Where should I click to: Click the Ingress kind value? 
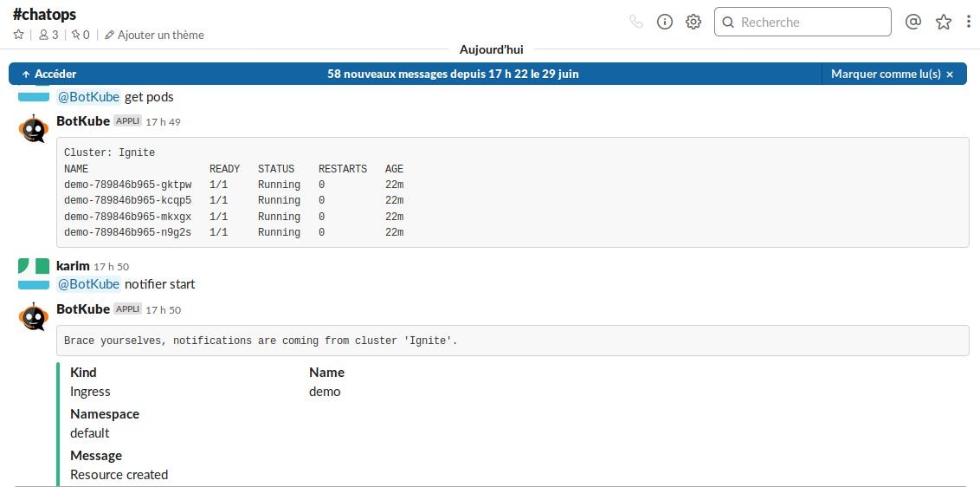(x=90, y=392)
